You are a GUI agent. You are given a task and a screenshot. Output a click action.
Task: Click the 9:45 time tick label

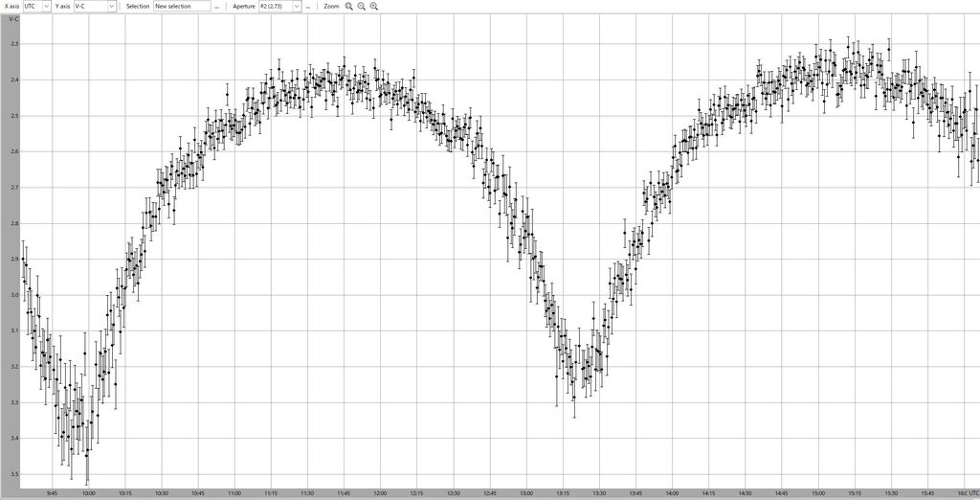[53, 493]
